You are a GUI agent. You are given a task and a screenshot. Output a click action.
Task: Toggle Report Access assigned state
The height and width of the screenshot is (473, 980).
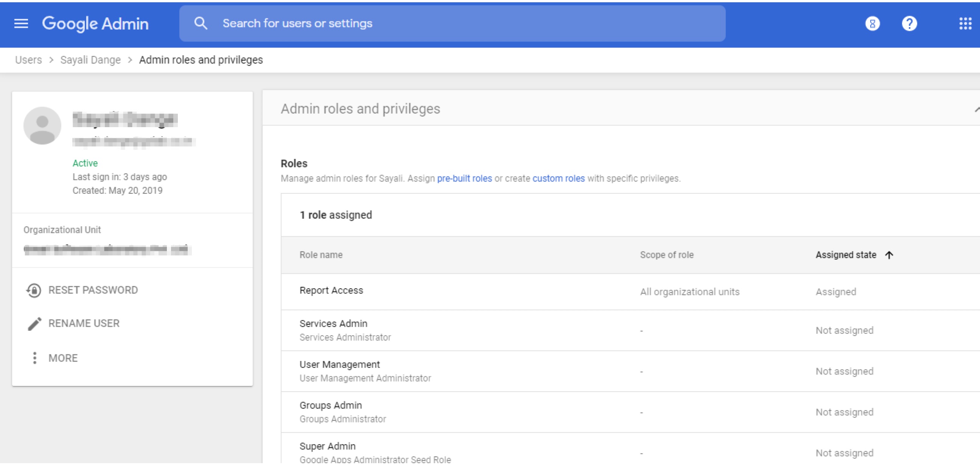835,292
